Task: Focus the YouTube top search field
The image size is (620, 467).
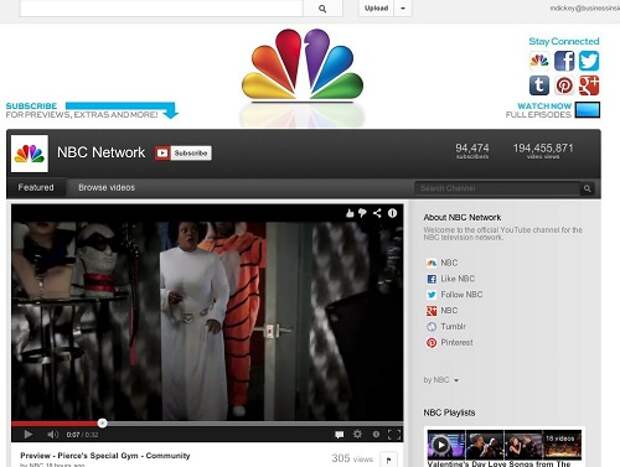Action: coord(161,8)
